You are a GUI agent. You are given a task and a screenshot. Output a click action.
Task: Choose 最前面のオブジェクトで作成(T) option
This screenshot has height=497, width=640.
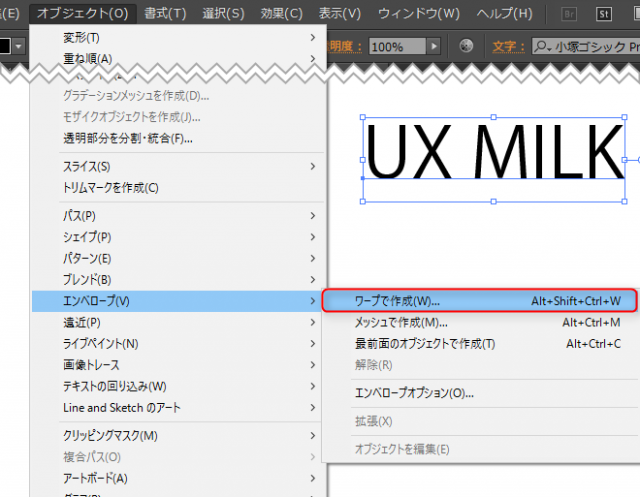point(425,343)
